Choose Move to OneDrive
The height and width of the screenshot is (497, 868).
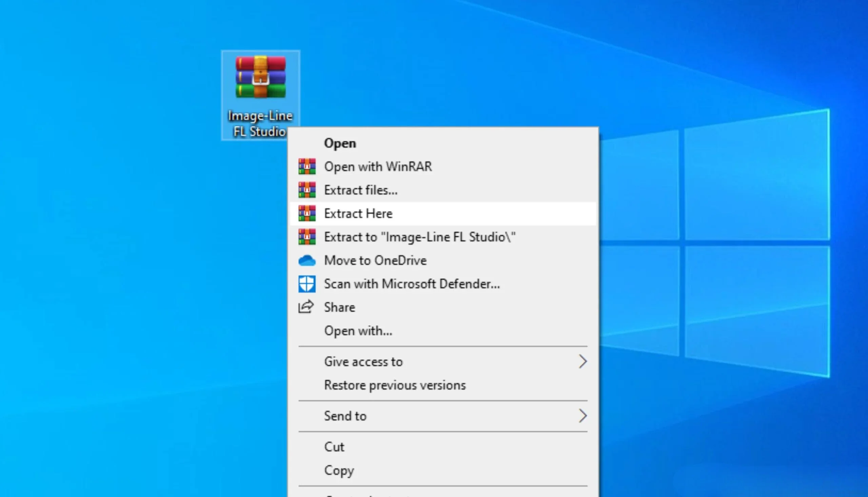tap(443, 261)
